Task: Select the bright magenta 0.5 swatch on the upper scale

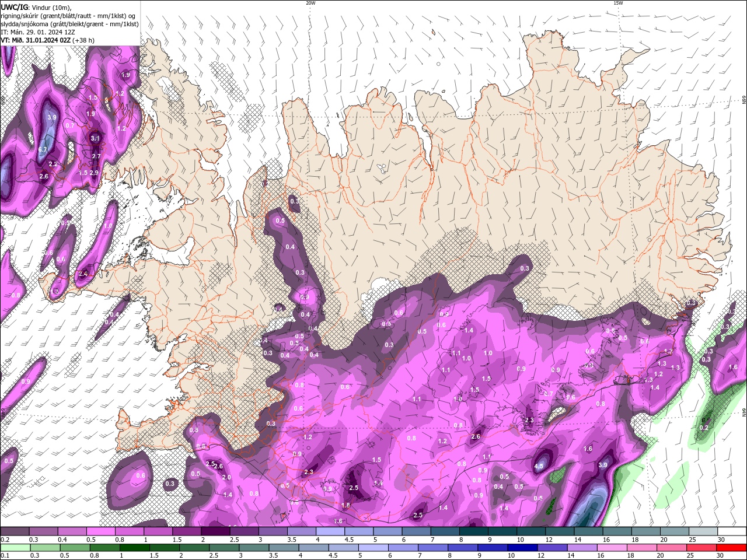Action: [x=100, y=531]
